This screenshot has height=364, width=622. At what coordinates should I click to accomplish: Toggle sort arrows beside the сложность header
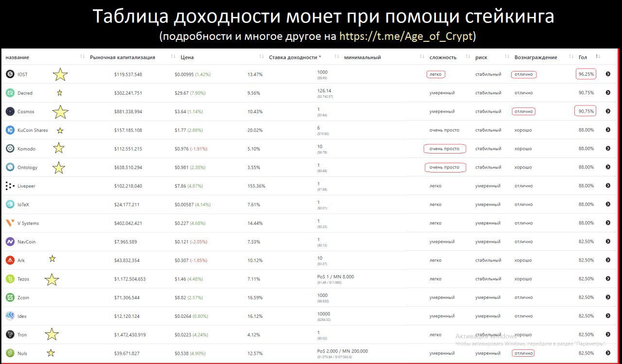[468, 57]
